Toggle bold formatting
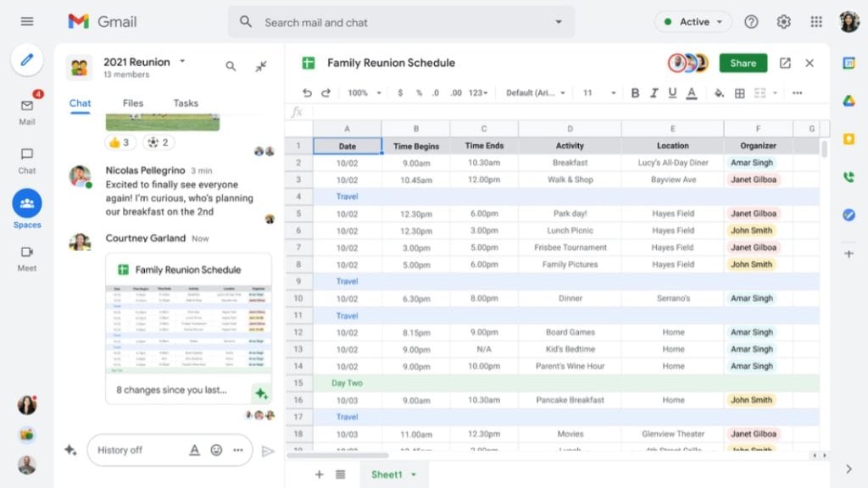This screenshot has width=868, height=488. [635, 93]
